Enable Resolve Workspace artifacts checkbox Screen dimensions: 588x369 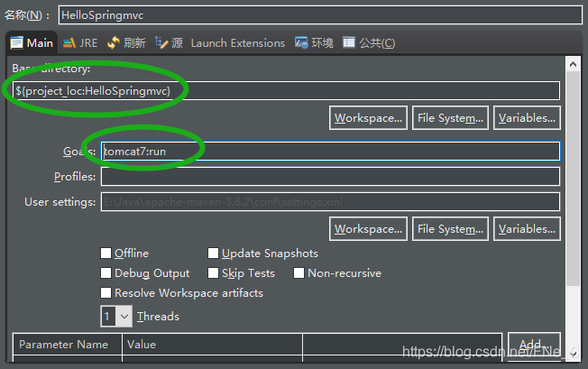pos(106,293)
